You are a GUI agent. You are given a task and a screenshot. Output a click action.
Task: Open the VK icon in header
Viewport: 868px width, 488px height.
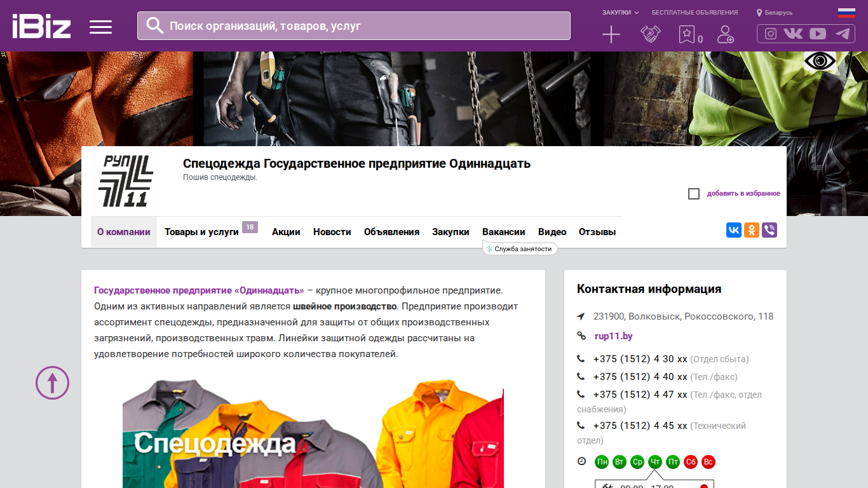point(793,34)
